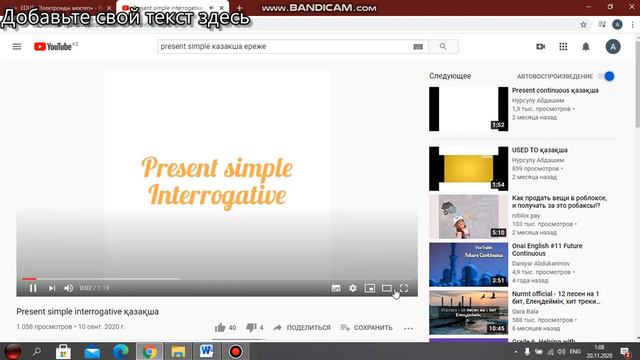Open Chrome profile avatar
Screen dimensions: 640x360
tap(617, 24)
